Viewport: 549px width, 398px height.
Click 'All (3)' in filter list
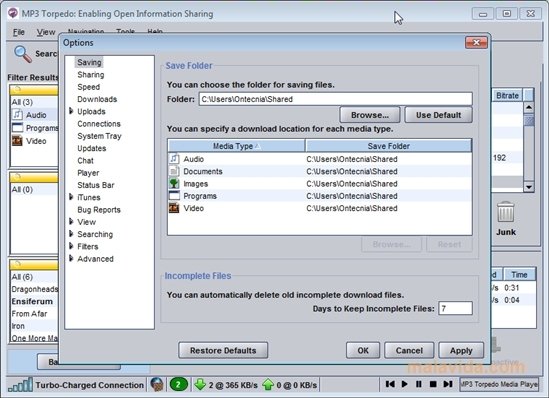22,102
